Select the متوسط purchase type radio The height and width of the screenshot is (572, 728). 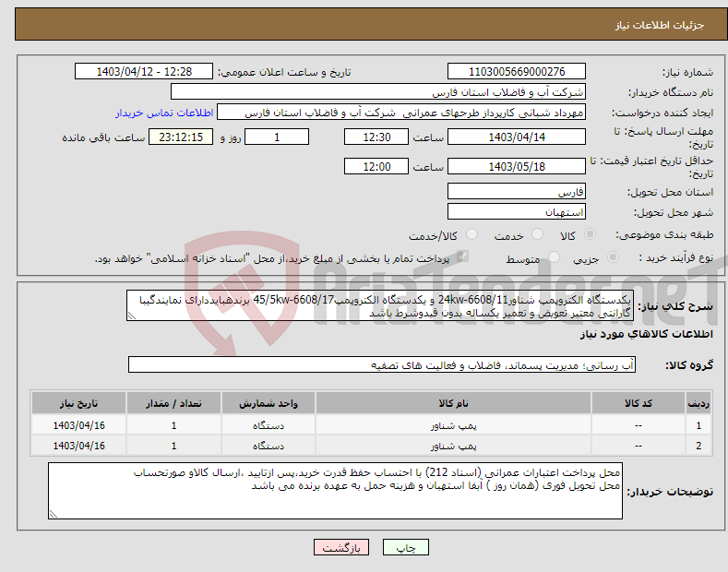point(554,256)
